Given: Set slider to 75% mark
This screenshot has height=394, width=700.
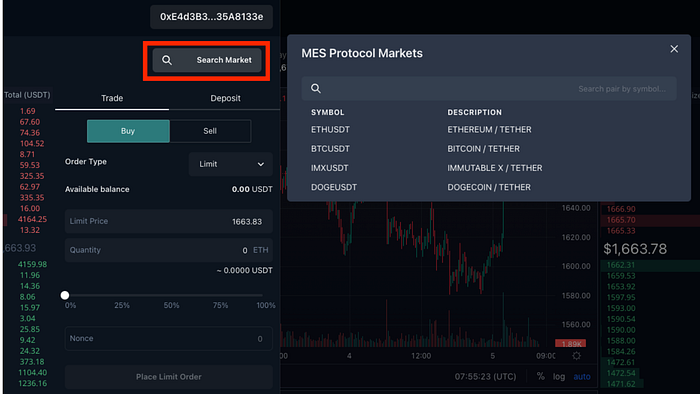Looking at the screenshot, I should (221, 305).
